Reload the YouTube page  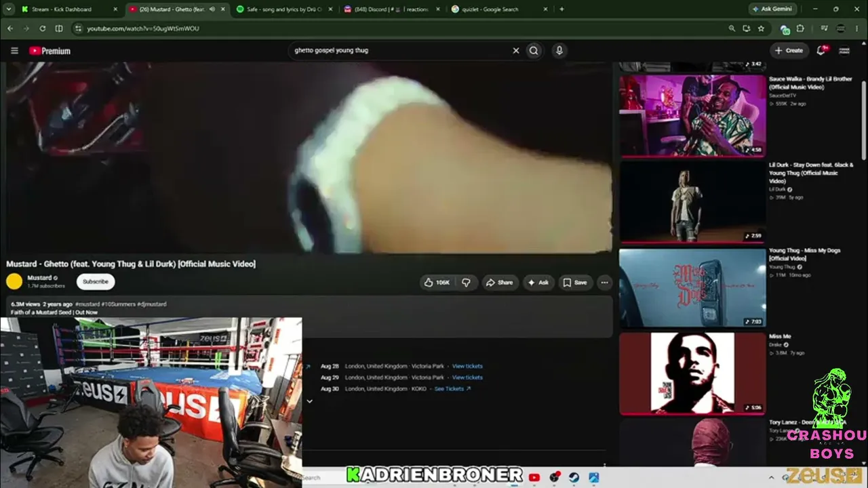pos(43,28)
